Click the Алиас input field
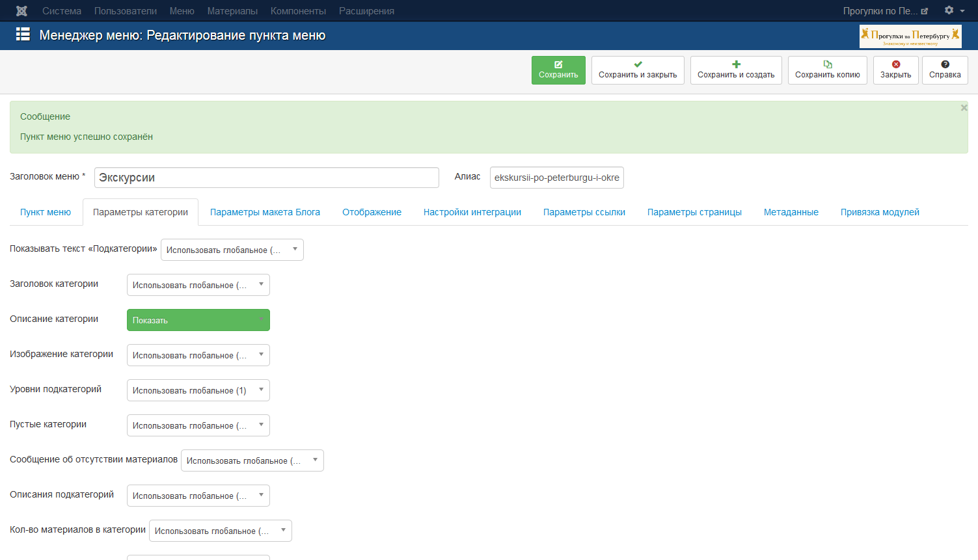The image size is (978, 560). [557, 178]
